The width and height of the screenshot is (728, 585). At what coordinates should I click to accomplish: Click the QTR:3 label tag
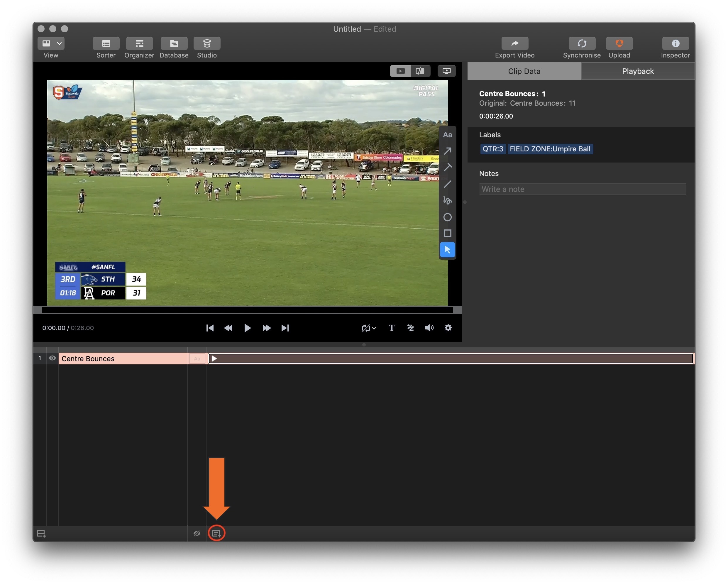coord(493,149)
